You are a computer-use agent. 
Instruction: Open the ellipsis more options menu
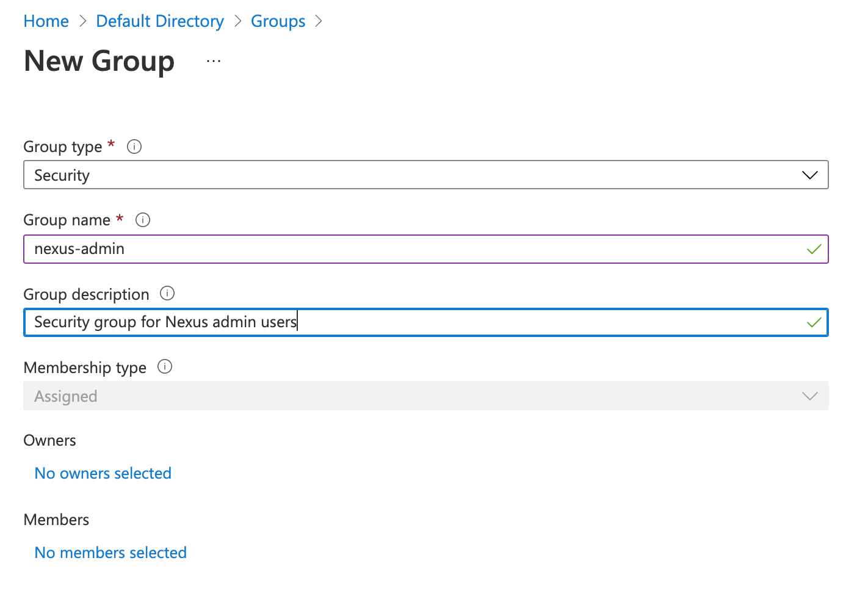[x=214, y=62]
